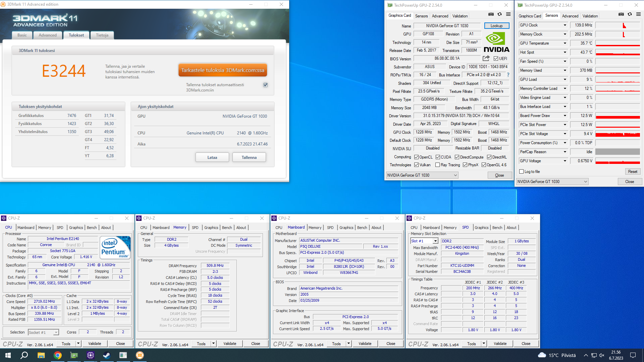
Task: Show hidden tray icons chevron
Action: coord(586,355)
